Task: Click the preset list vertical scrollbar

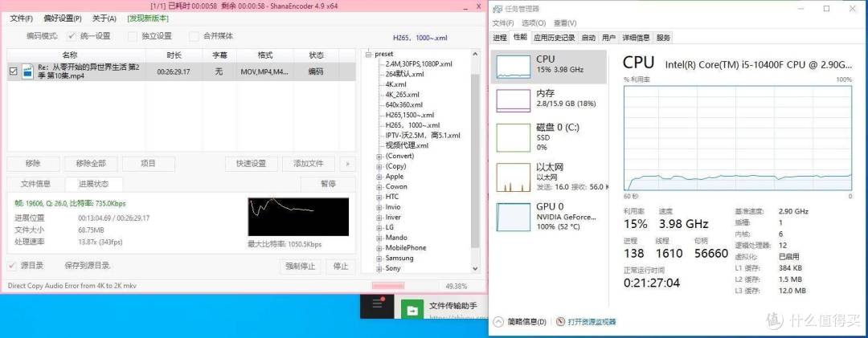Action: (474, 161)
